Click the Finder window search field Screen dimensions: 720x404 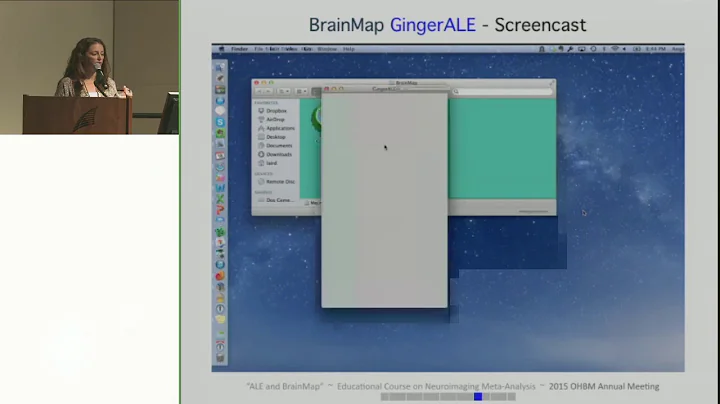[502, 91]
